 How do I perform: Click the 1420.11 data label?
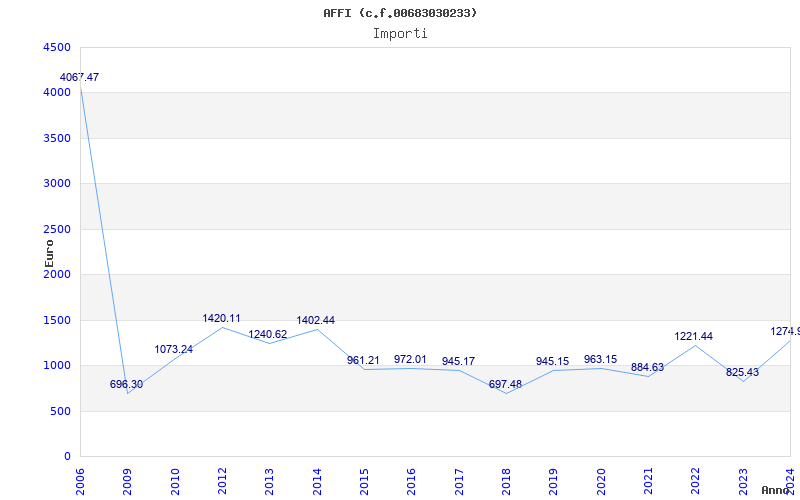[221, 318]
